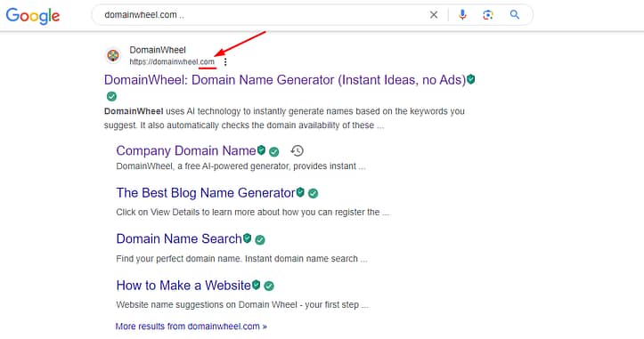The width and height of the screenshot is (644, 339).
Task: Clear the search box with the X icon
Action: [x=434, y=15]
